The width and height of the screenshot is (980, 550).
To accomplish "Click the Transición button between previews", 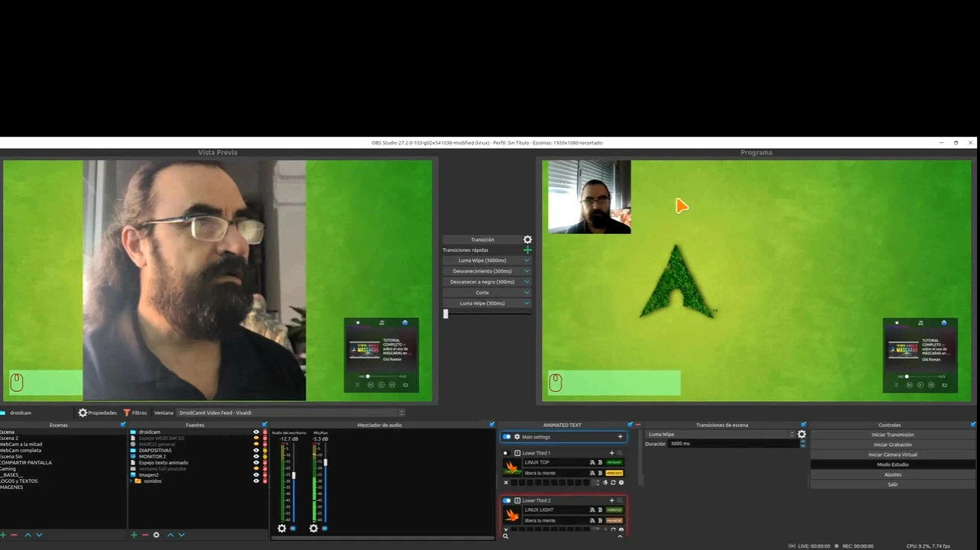I will point(482,239).
